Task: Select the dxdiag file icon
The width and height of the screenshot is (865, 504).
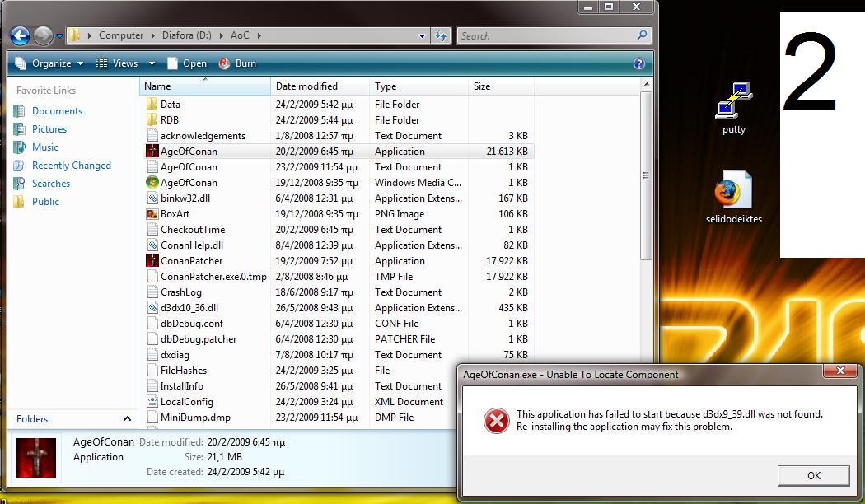Action: (x=152, y=355)
